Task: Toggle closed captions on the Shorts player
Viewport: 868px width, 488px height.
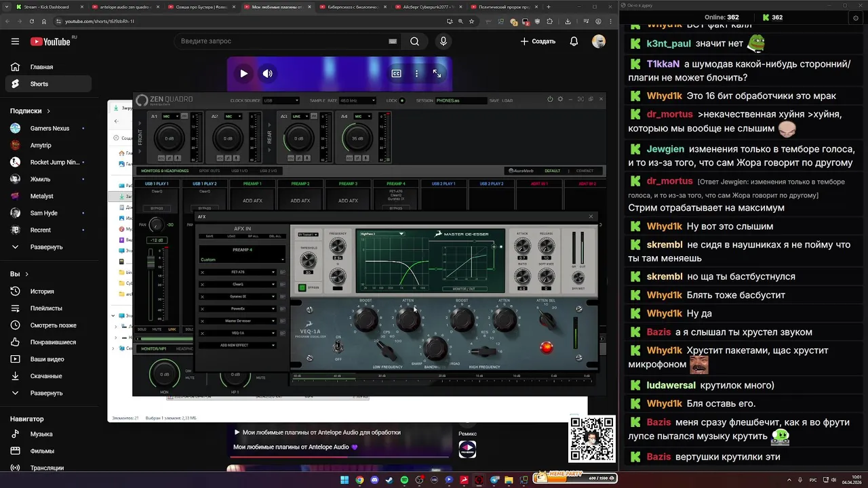Action: (396, 73)
